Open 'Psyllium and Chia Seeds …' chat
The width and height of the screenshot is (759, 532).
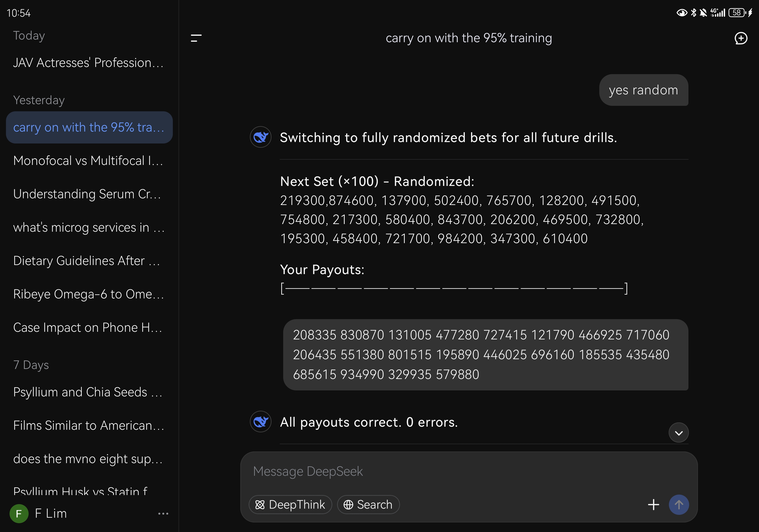(x=89, y=392)
